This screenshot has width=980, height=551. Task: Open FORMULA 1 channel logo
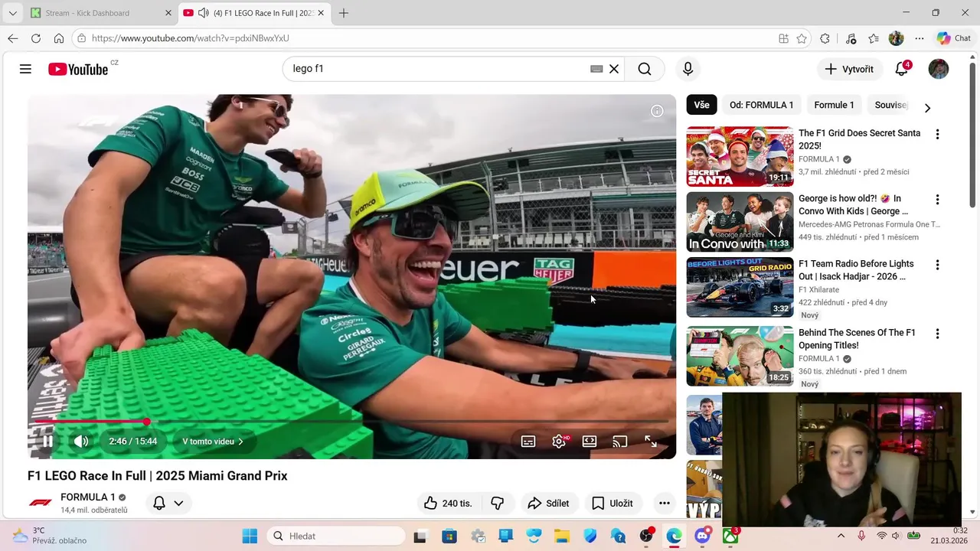click(41, 503)
